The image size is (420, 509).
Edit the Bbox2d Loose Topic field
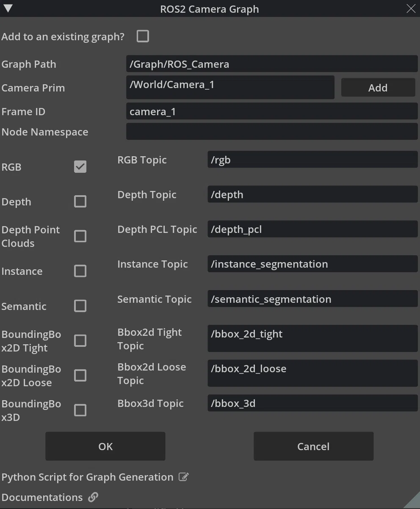[312, 373]
